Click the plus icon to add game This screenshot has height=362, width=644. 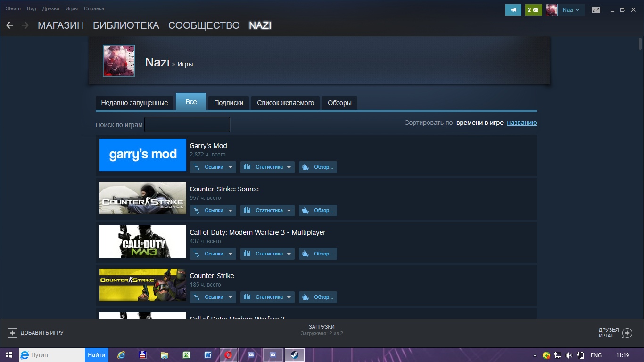(12, 333)
